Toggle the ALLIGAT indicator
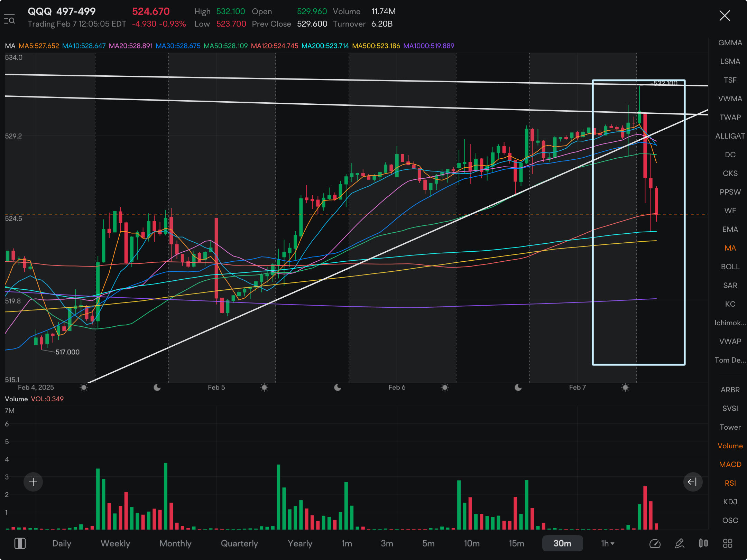Screen dimensions: 747x560 click(730, 136)
